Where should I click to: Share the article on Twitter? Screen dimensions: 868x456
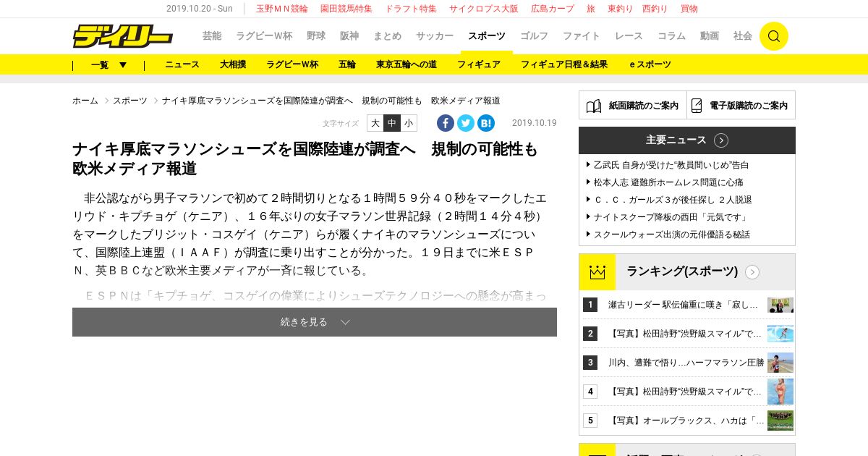(466, 123)
